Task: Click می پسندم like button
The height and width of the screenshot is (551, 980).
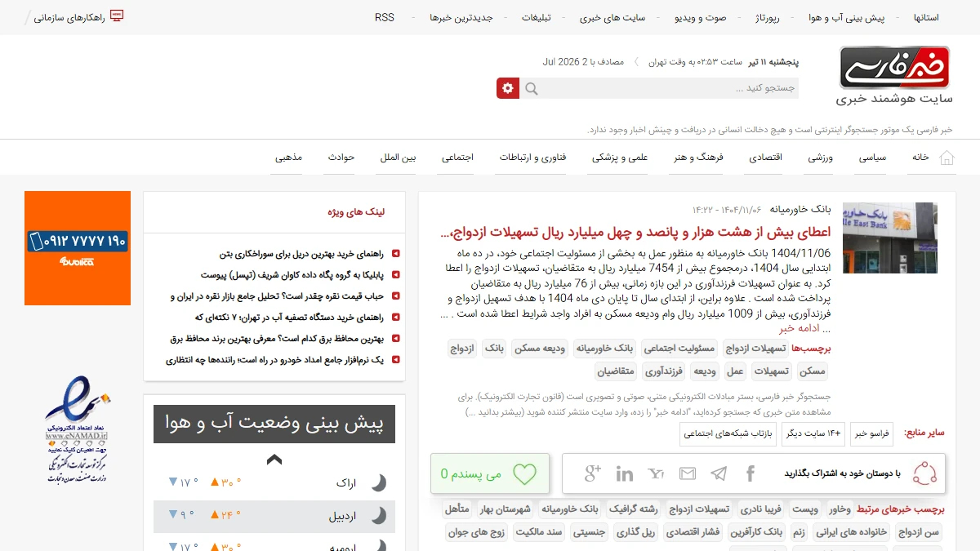Action: [x=489, y=473]
